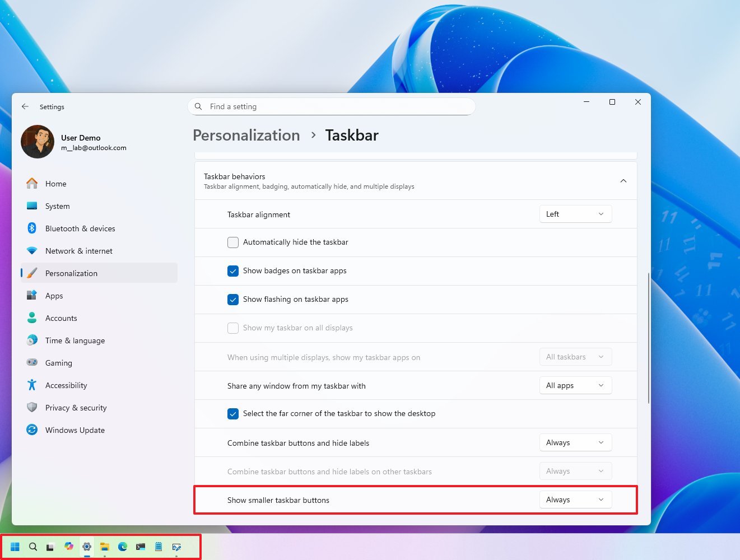Launch Microsoft Edge from the taskbar
The width and height of the screenshot is (740, 560).
123,547
